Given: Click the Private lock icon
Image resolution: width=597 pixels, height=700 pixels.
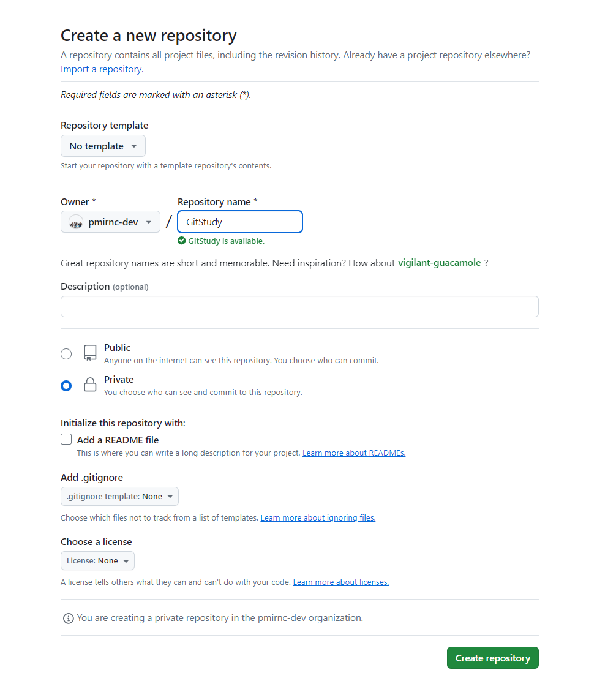Looking at the screenshot, I should 90,385.
